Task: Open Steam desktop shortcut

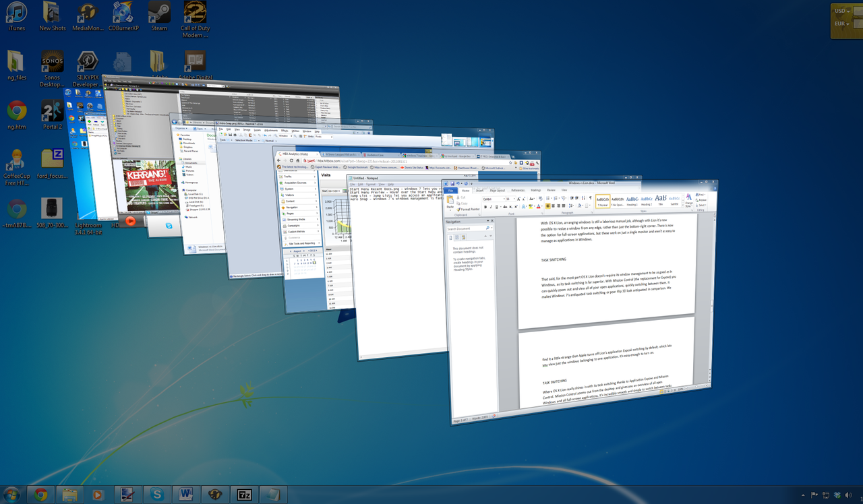Action: [159, 16]
